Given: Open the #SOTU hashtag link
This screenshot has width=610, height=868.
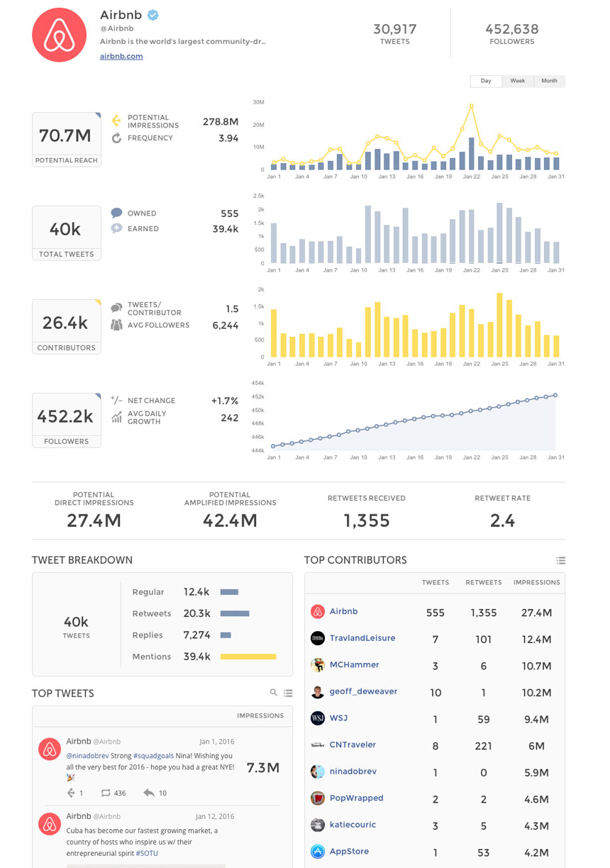Looking at the screenshot, I should (x=147, y=853).
